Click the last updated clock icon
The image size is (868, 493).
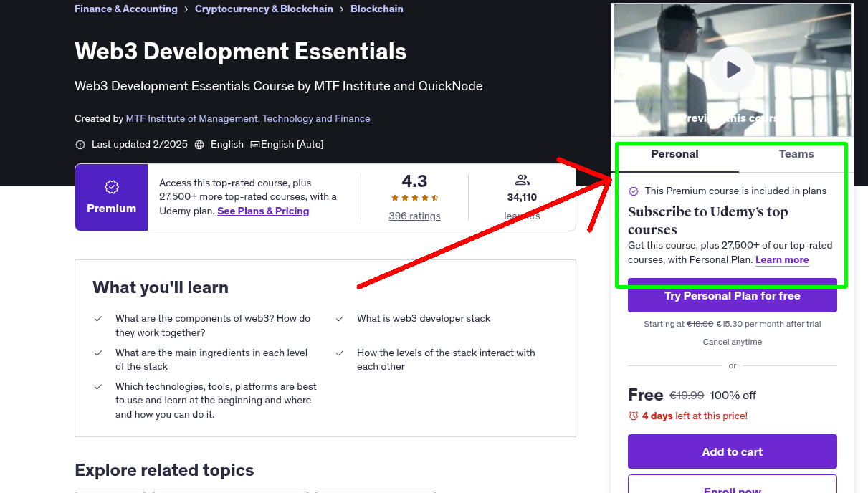pos(80,145)
